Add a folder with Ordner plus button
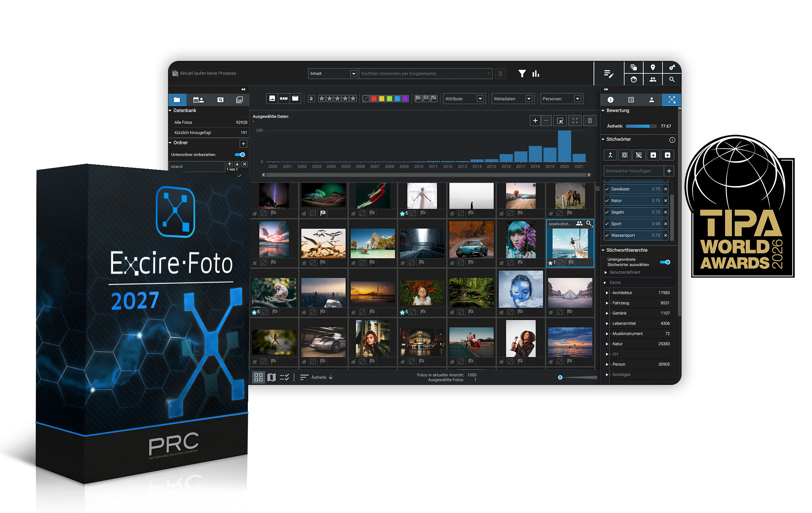 (x=243, y=144)
